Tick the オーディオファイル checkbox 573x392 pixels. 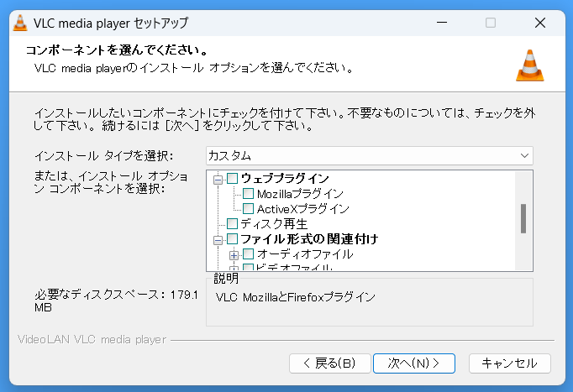pyautogui.click(x=248, y=254)
